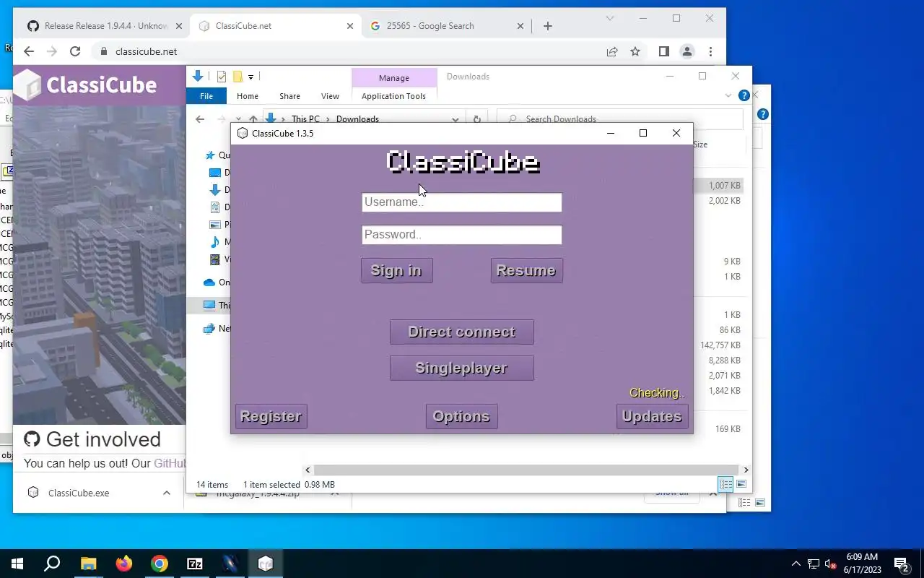924x578 pixels.
Task: Expand Explorer recent locations chevron
Action: [238, 119]
